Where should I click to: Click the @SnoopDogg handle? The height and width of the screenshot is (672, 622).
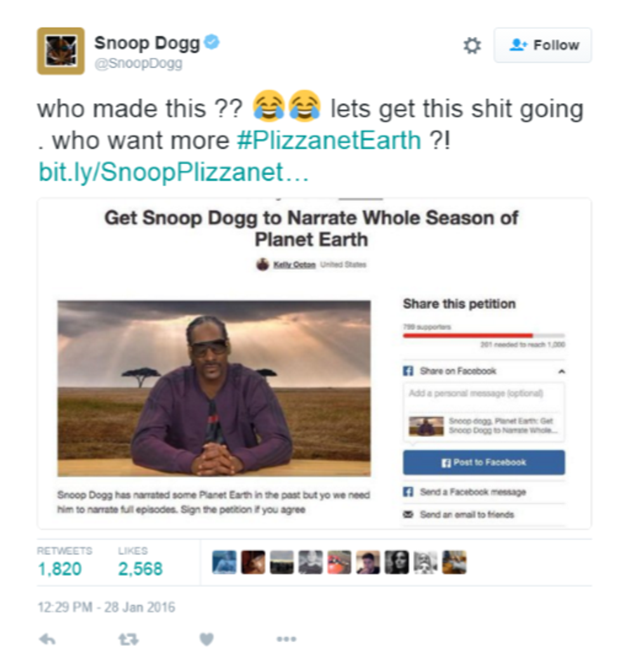(x=138, y=63)
